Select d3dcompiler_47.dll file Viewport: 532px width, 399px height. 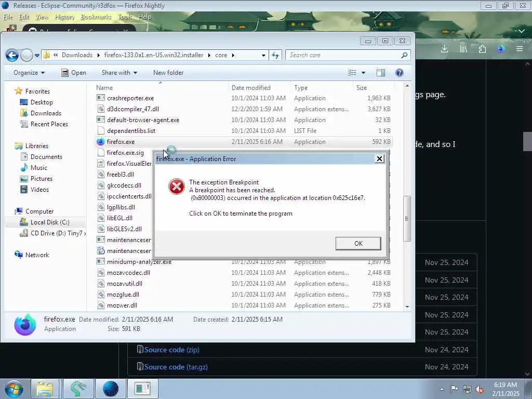[133, 109]
